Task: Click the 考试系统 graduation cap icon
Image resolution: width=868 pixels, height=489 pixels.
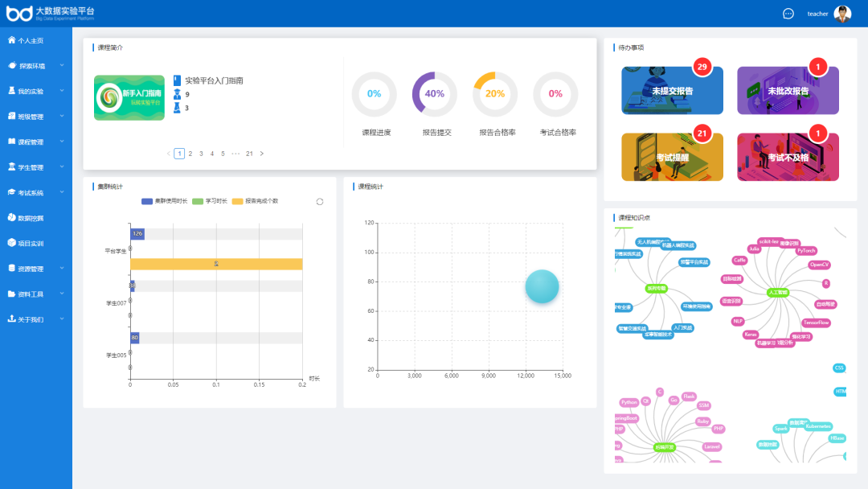Action: click(11, 192)
